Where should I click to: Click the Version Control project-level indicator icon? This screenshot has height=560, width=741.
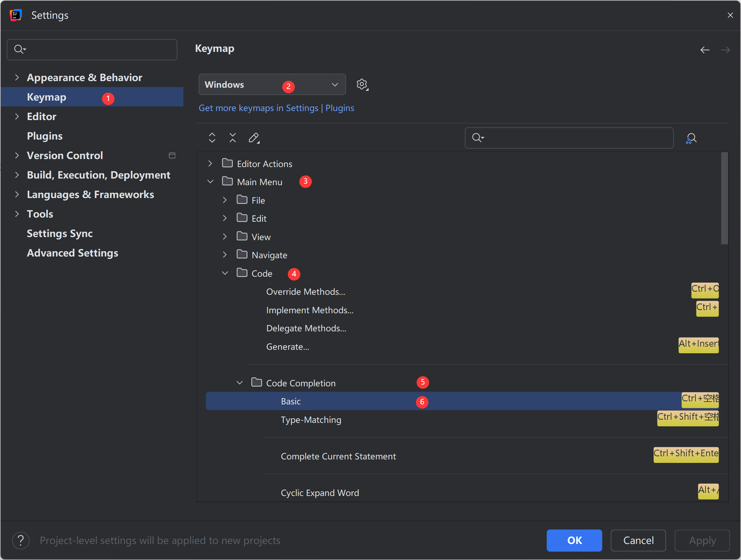172,156
